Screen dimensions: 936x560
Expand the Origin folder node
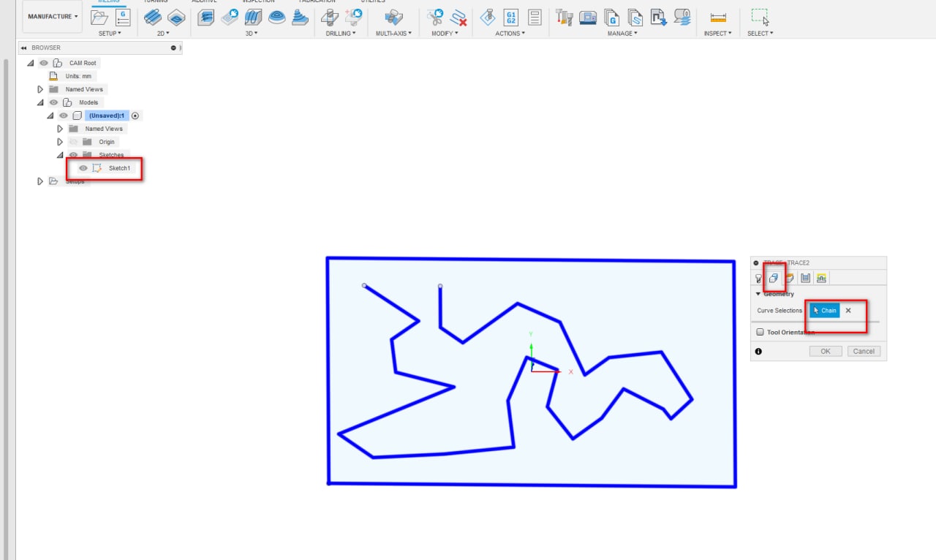click(x=60, y=142)
